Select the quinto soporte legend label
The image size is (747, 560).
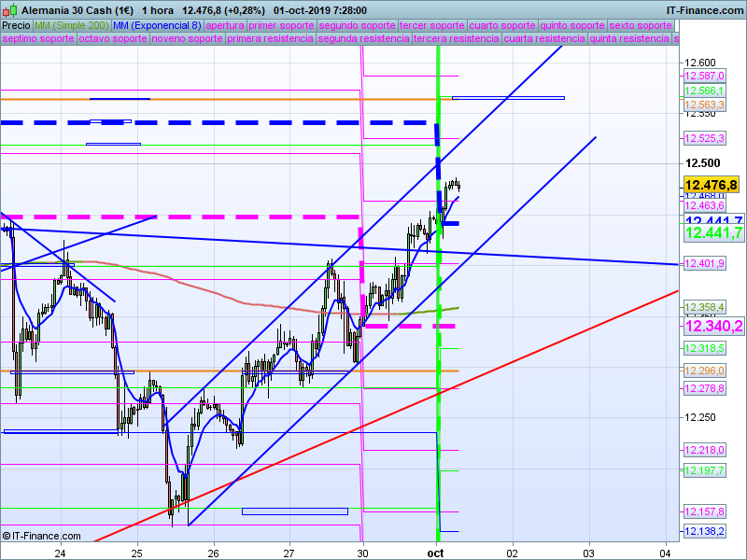point(572,26)
